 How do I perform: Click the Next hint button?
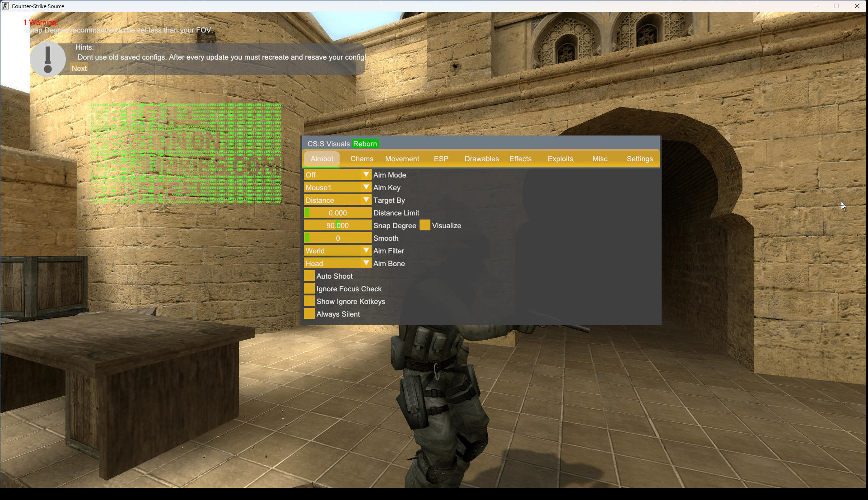pyautogui.click(x=79, y=69)
